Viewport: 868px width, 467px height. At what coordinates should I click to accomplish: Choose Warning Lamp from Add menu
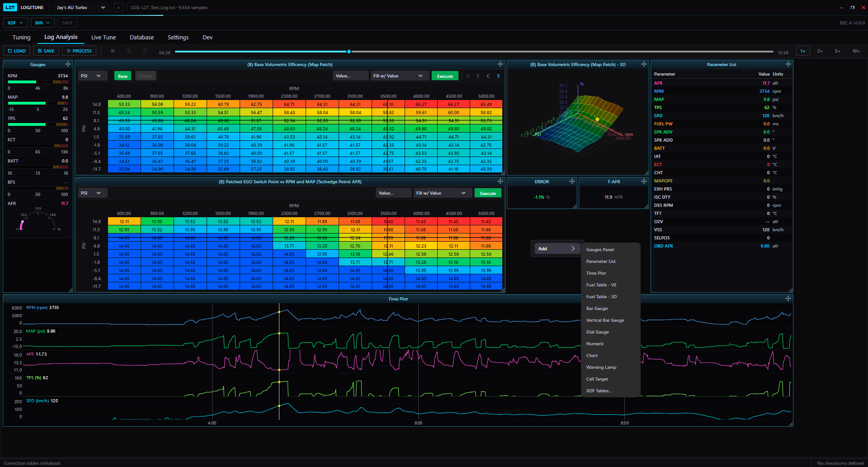(610, 367)
